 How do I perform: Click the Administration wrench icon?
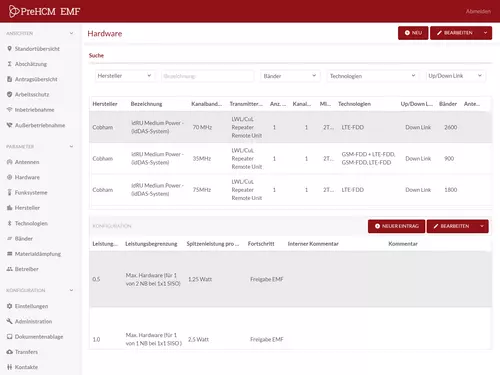(x=9, y=321)
